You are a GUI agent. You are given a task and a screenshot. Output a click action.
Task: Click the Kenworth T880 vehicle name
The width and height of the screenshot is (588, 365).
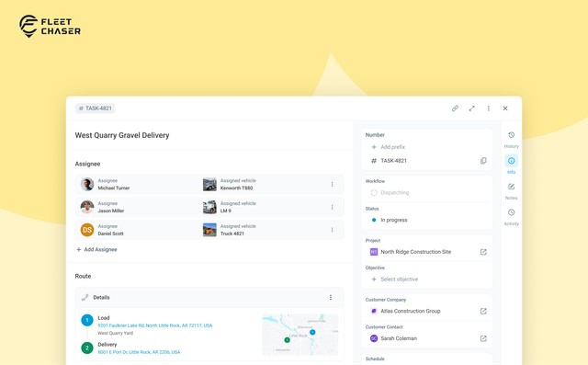[236, 188]
